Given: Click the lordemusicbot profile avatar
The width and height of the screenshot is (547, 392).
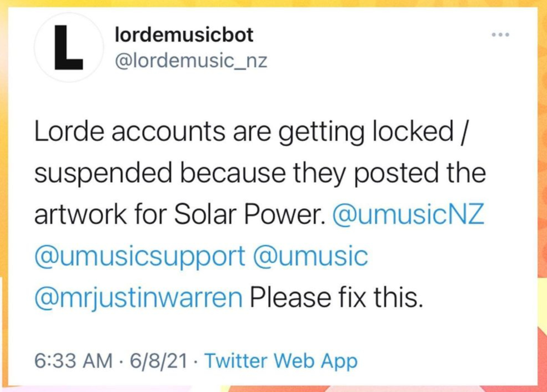Looking at the screenshot, I should coord(69,47).
